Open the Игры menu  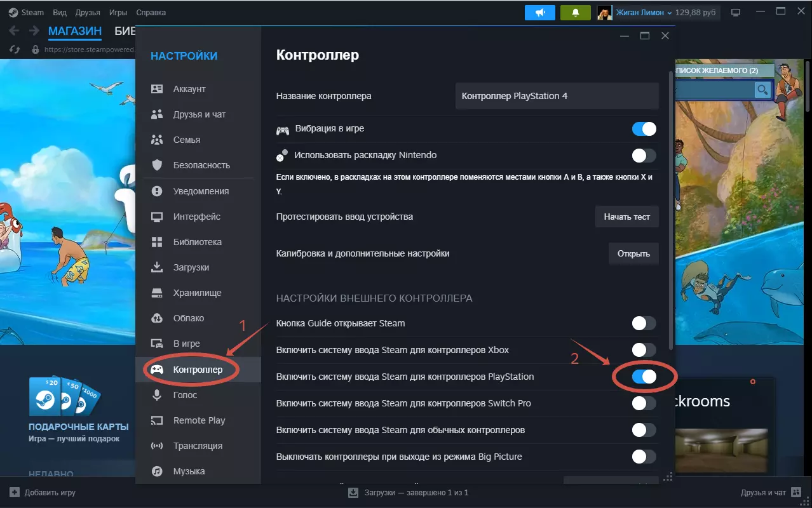(118, 12)
